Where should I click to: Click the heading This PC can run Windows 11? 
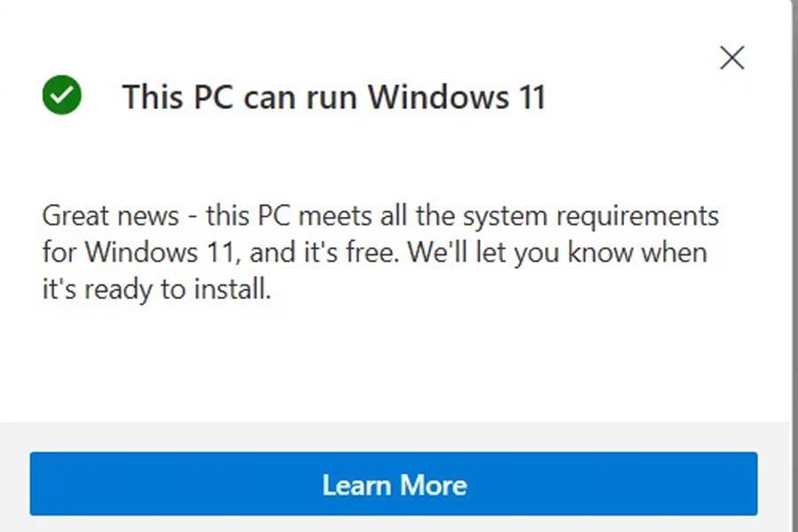click(334, 98)
